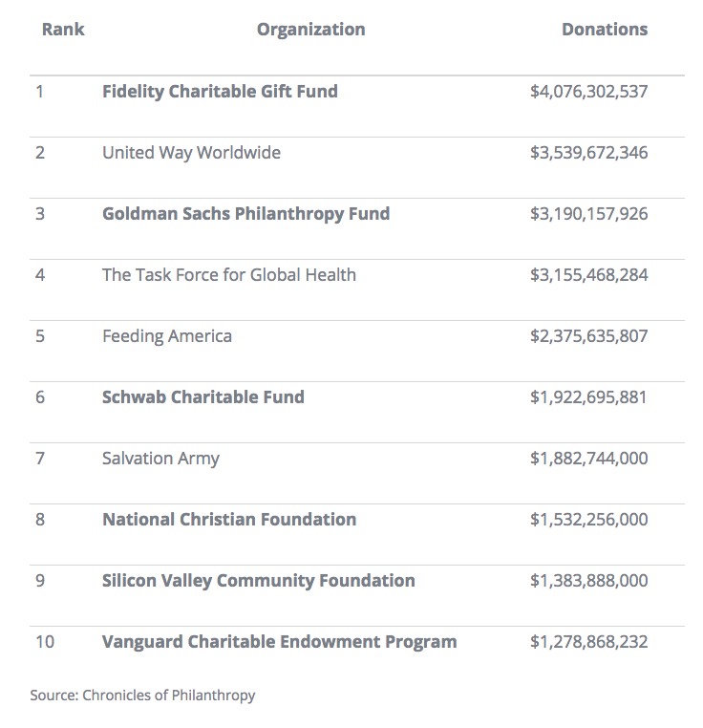The height and width of the screenshot is (728, 703).
Task: Click Salvation Army in the table
Action: tap(160, 459)
